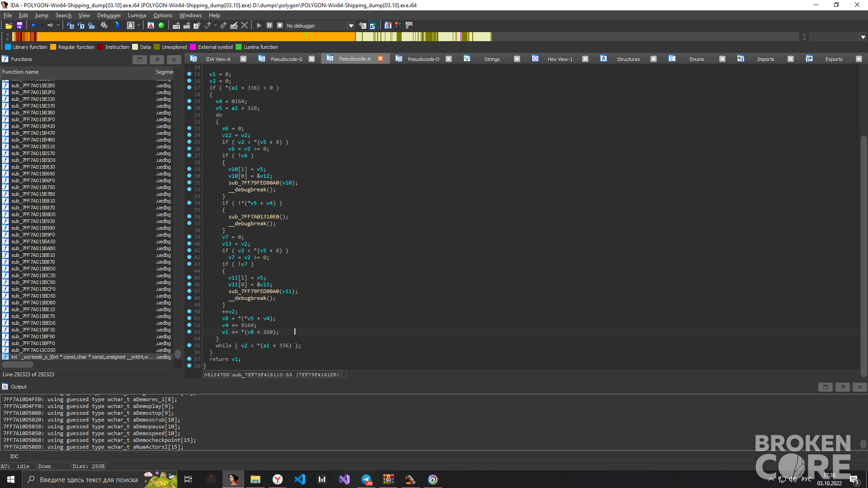Close the Structures tab
Image resolution: width=868 pixels, height=488 pixels.
click(653, 59)
